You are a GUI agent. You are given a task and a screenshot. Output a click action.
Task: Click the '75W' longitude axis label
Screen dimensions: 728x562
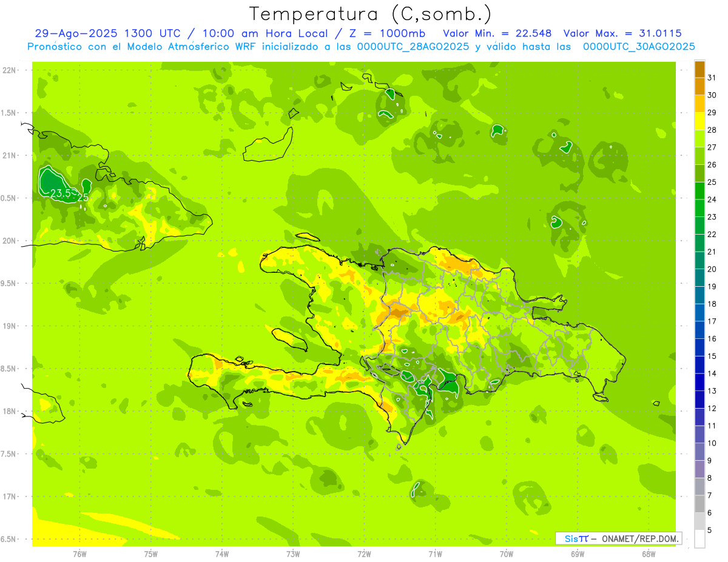tap(151, 554)
